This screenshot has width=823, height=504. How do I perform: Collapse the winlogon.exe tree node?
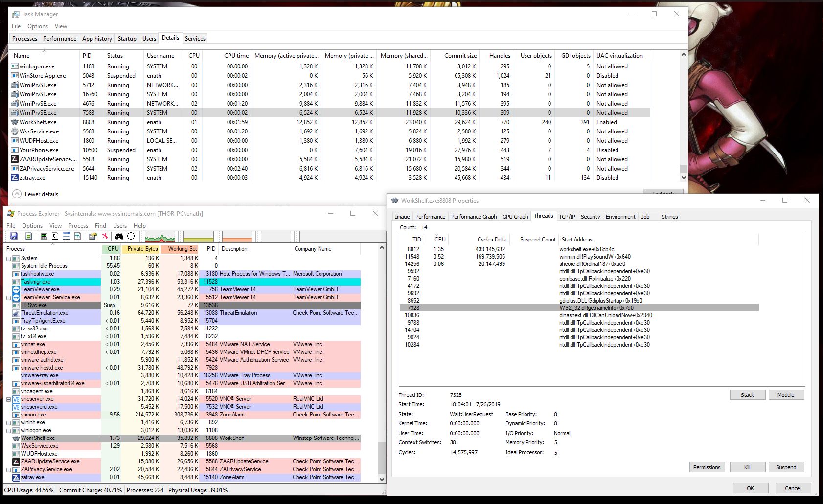8,431
